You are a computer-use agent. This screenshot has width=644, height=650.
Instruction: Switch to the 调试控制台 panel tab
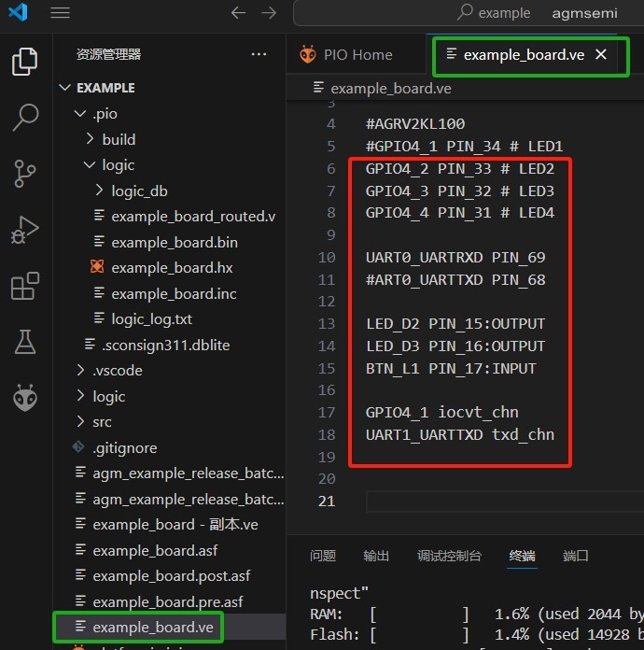[x=449, y=556]
